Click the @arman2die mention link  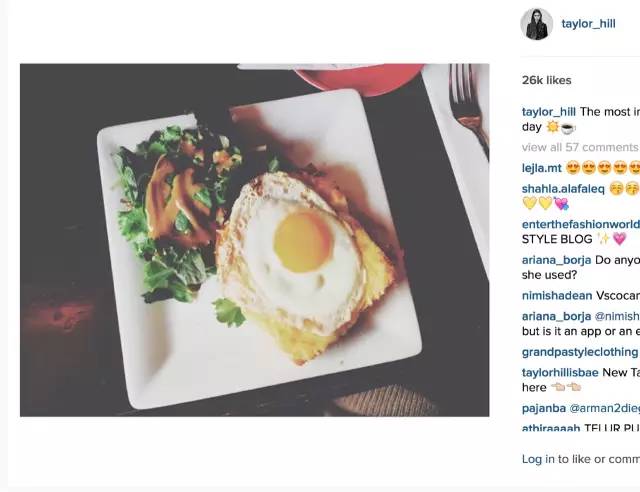[x=604, y=408]
